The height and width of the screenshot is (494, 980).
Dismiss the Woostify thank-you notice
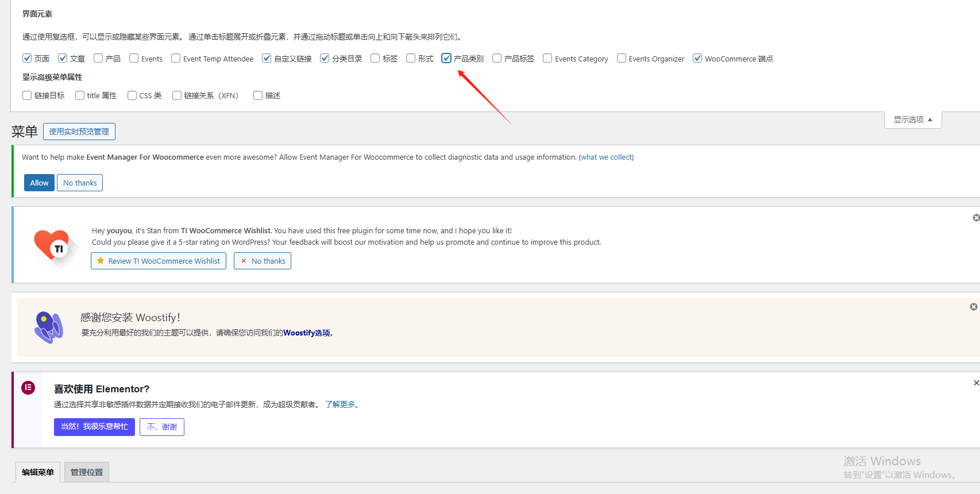tap(973, 307)
